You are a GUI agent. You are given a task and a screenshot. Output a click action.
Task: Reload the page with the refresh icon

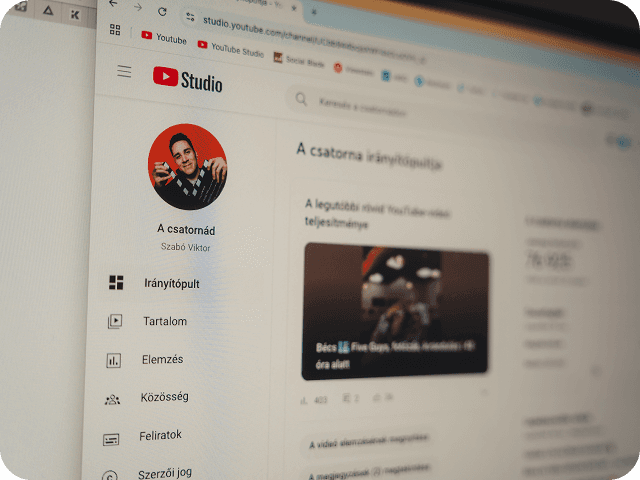tap(162, 11)
